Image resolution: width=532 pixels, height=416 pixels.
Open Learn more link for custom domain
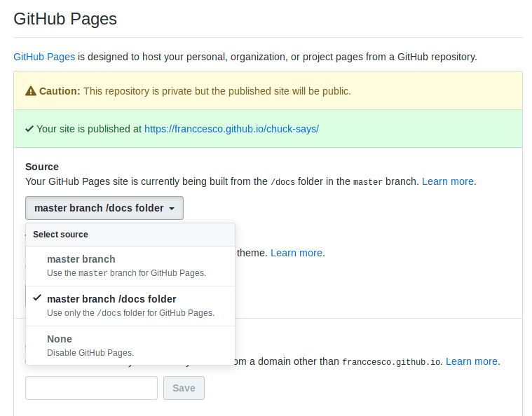[472, 361]
